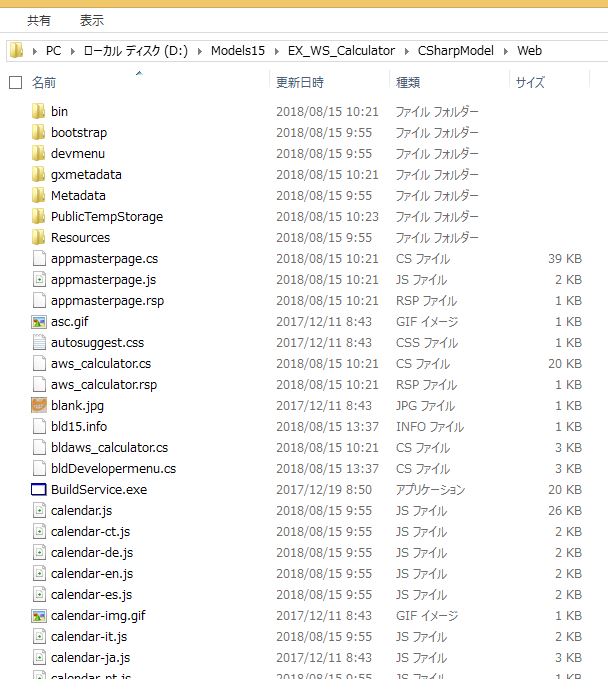Sort by the 更新日時 column header

pos(300,82)
